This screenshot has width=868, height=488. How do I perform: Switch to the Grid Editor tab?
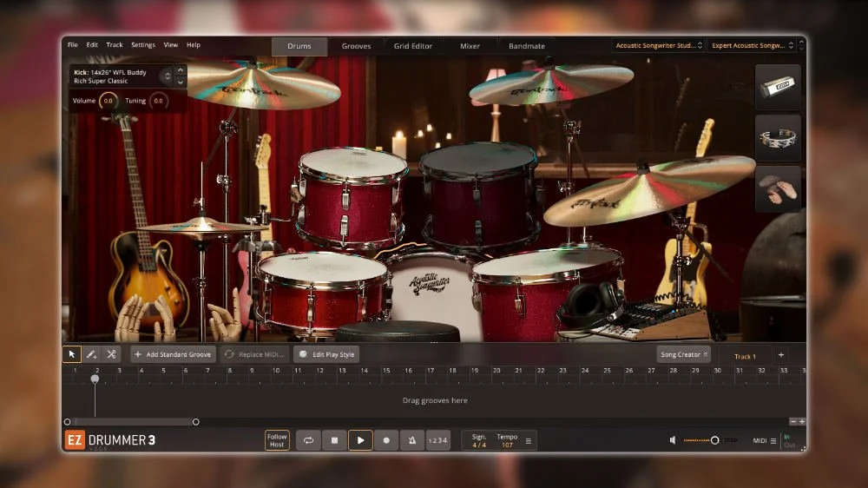[x=413, y=46]
